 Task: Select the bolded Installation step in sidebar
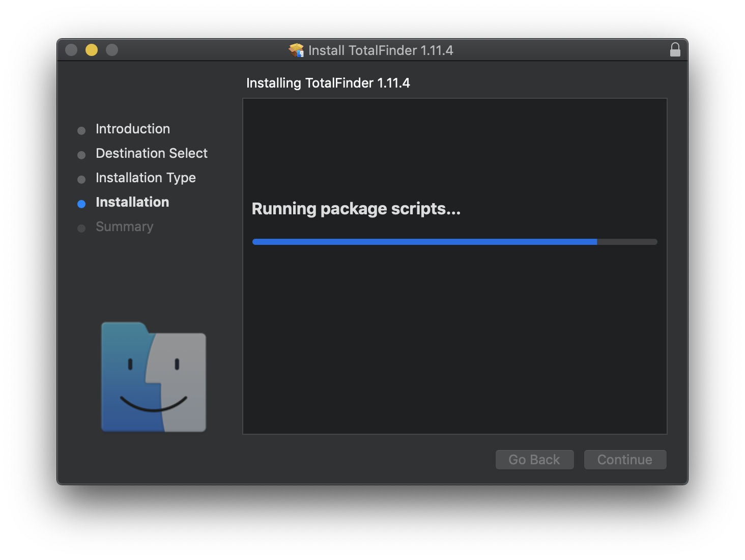coord(132,202)
